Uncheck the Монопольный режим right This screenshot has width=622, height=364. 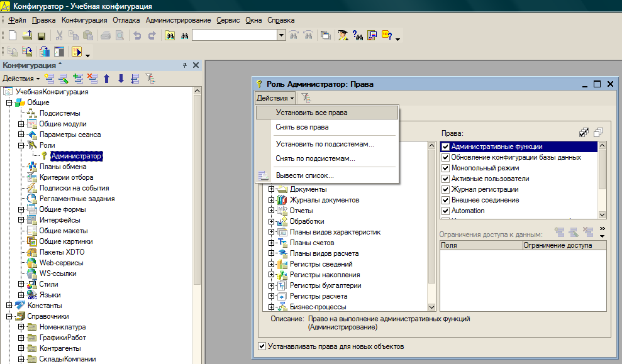[x=445, y=168]
